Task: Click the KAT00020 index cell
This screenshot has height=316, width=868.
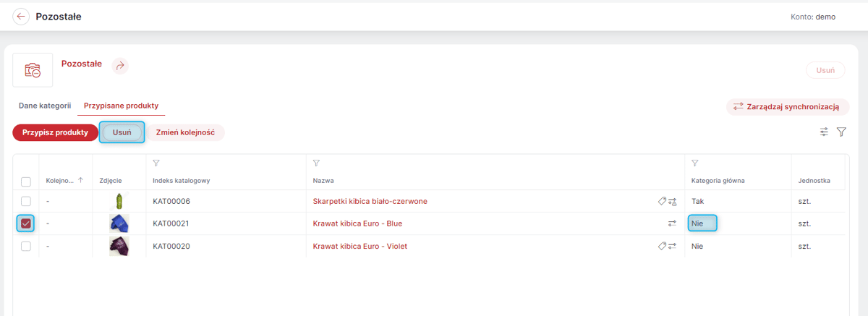Action: tap(171, 246)
